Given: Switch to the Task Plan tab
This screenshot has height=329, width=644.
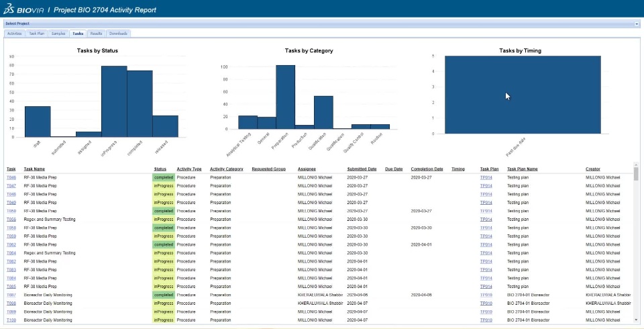Looking at the screenshot, I should 36,34.
